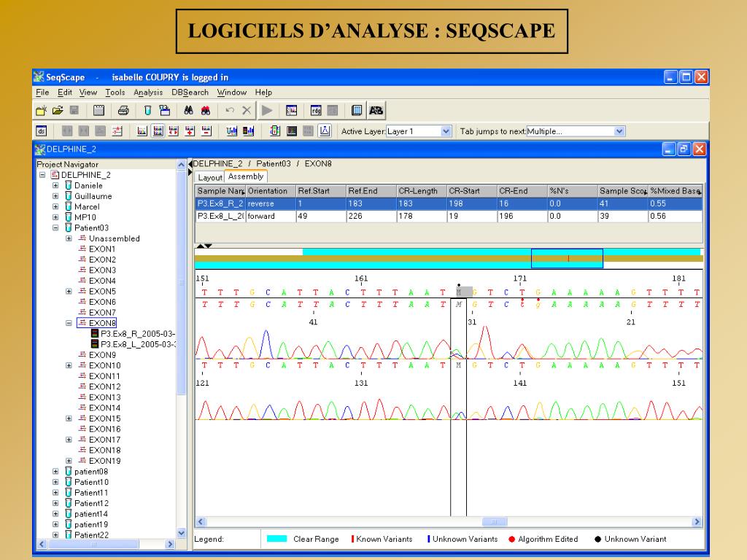Collapse the Patient03 specimen node
The width and height of the screenshot is (747, 560).
pyautogui.click(x=55, y=227)
